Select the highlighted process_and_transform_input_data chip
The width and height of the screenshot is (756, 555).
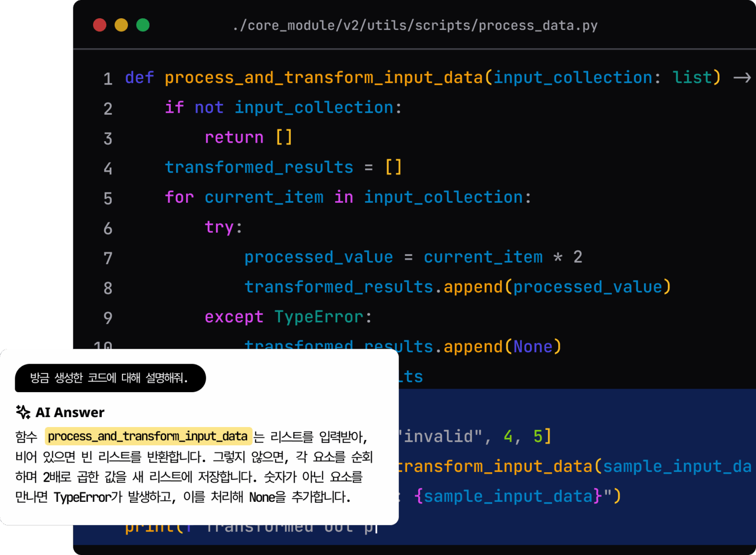tap(148, 436)
